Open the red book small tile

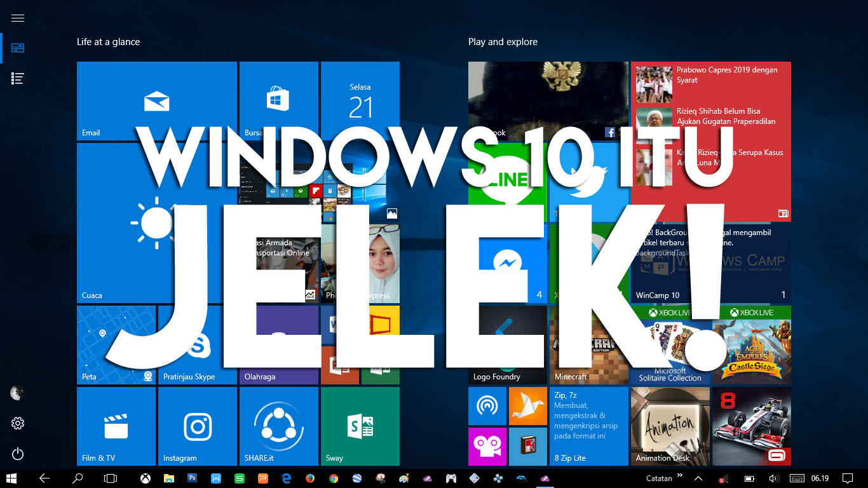(528, 447)
